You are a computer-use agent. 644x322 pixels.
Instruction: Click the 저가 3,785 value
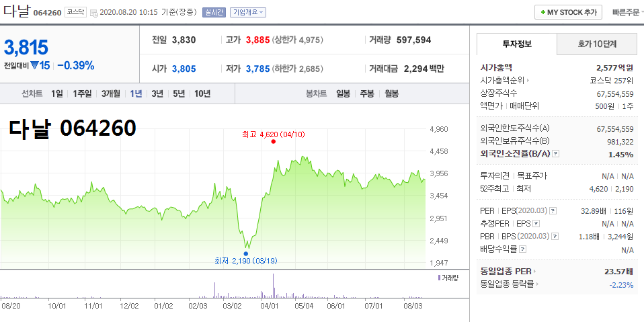click(x=258, y=69)
